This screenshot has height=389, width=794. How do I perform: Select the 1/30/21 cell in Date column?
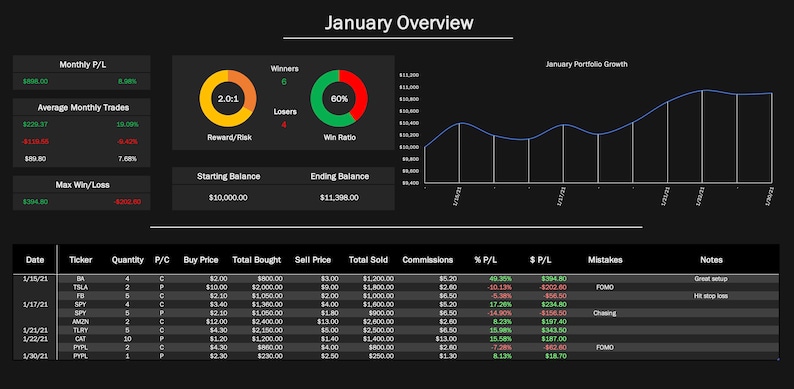(35, 356)
